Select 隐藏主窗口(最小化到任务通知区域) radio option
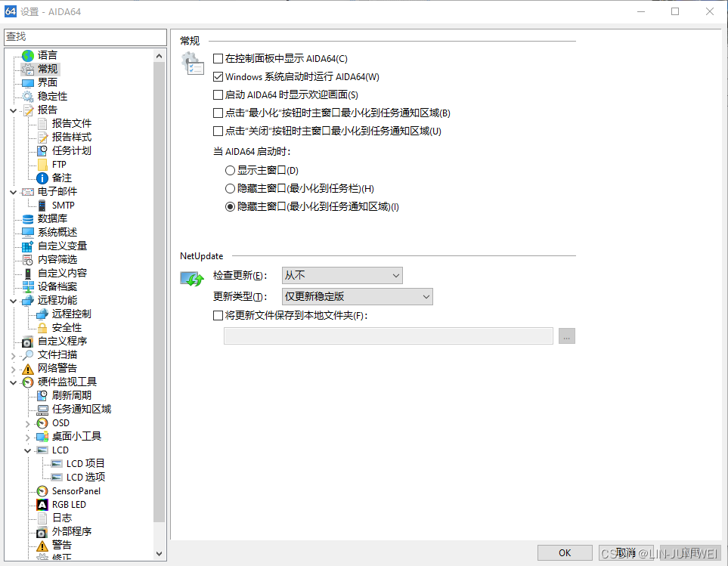 point(230,207)
